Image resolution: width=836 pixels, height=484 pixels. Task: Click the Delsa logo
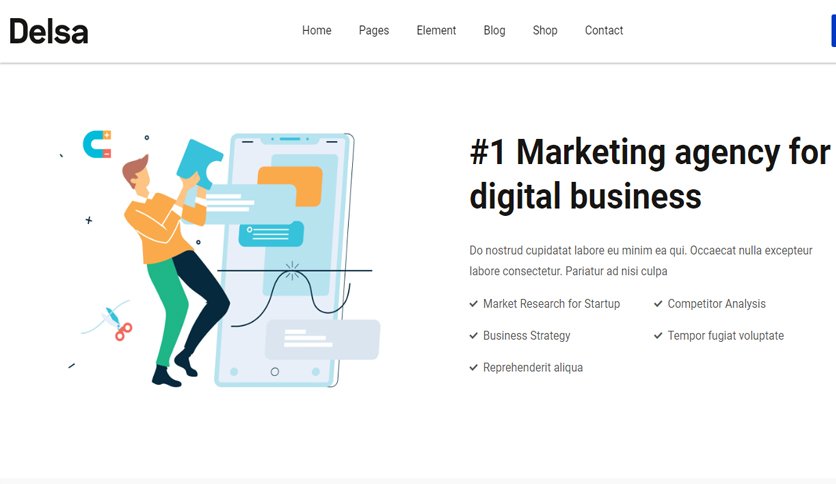(49, 31)
